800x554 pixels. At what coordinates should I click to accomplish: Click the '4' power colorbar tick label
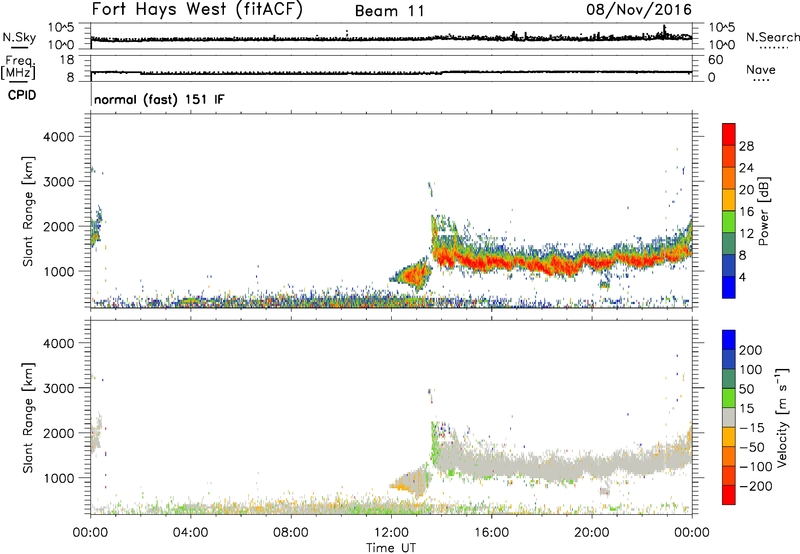click(x=742, y=278)
